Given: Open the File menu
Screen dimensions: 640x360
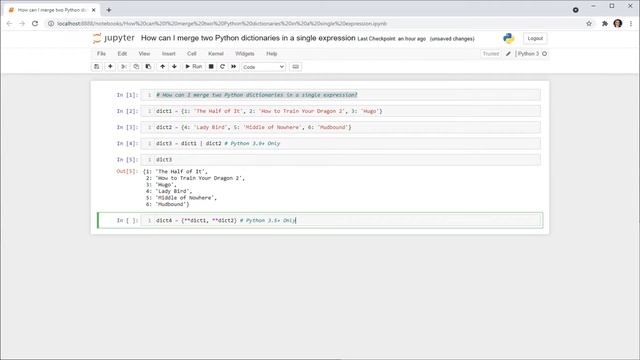Looking at the screenshot, I should click(101, 53).
